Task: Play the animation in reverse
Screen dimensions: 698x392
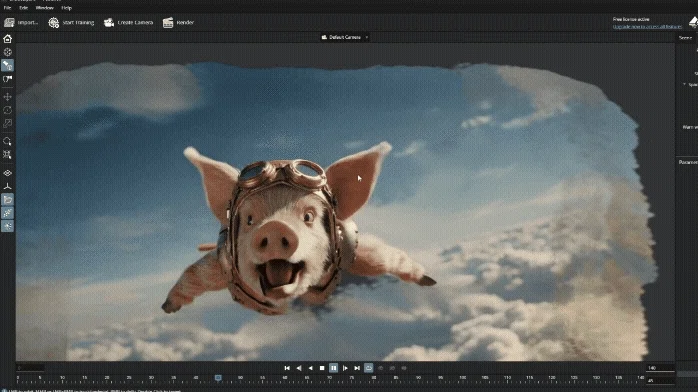Action: click(310, 368)
